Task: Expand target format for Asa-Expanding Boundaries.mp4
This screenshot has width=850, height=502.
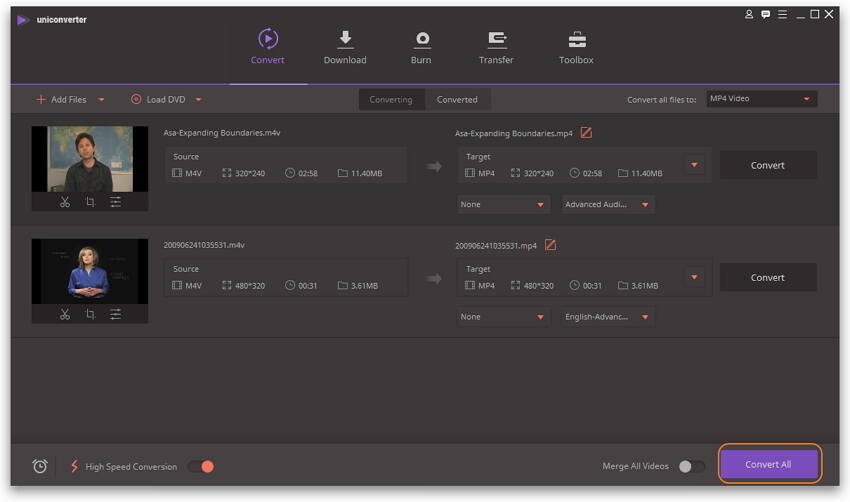Action: pos(694,165)
